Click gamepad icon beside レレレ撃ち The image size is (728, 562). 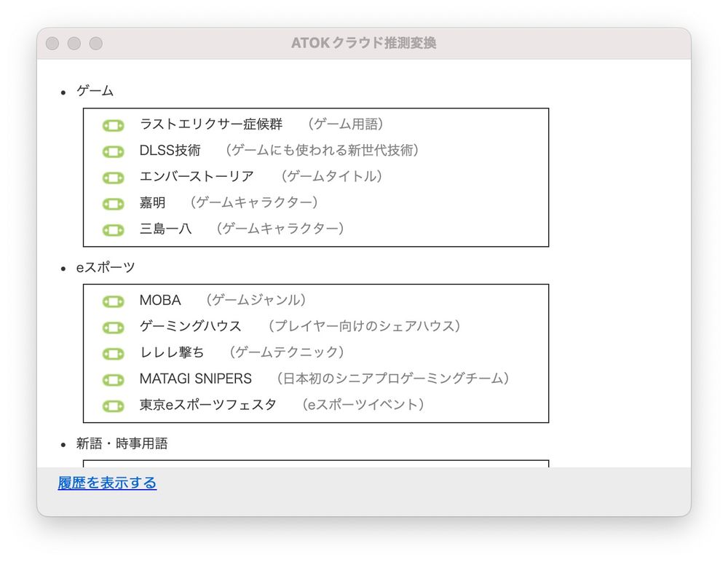pyautogui.click(x=114, y=354)
